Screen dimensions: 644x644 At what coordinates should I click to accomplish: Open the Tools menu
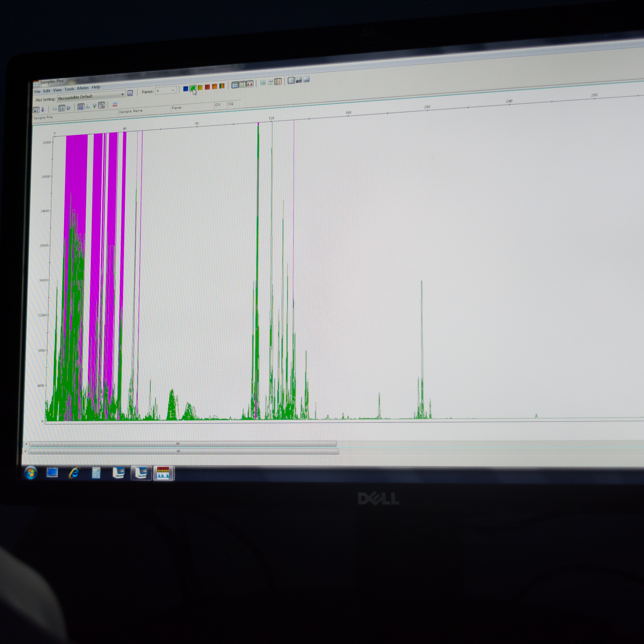(69, 89)
